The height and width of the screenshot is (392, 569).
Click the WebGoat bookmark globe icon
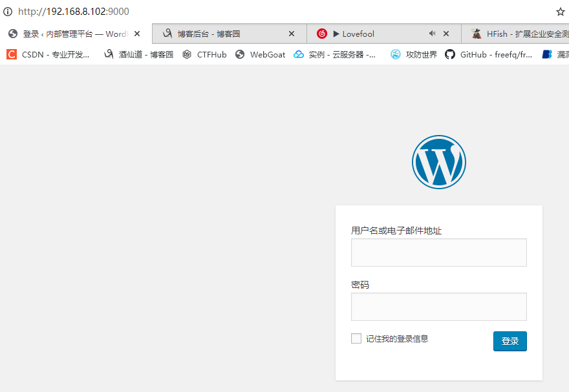pos(239,54)
